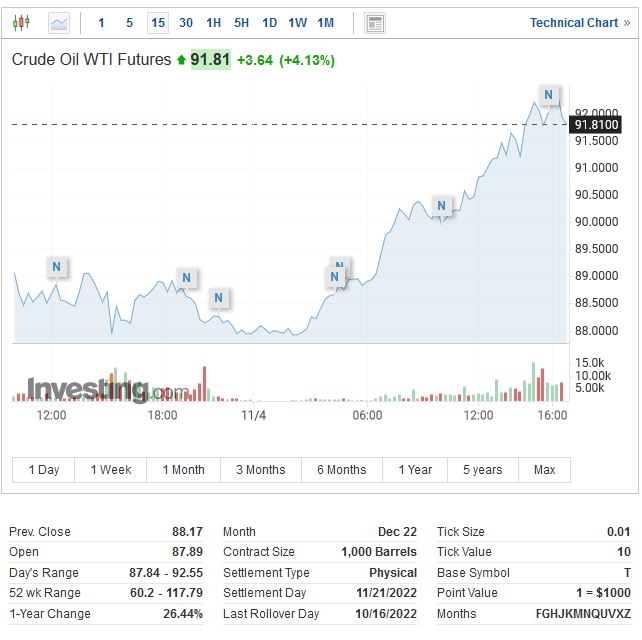Viewport: 642px width, 640px height.
Task: View the 5 years range
Action: pos(482,470)
